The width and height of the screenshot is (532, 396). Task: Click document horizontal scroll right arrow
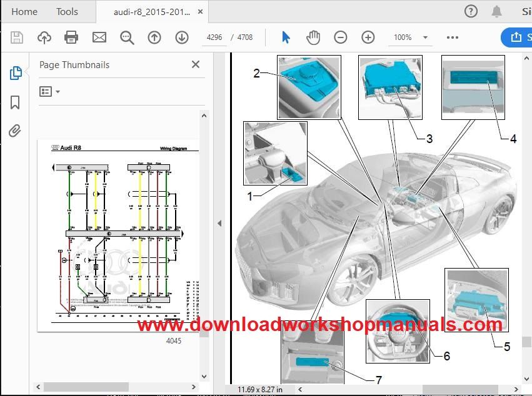coord(516,390)
